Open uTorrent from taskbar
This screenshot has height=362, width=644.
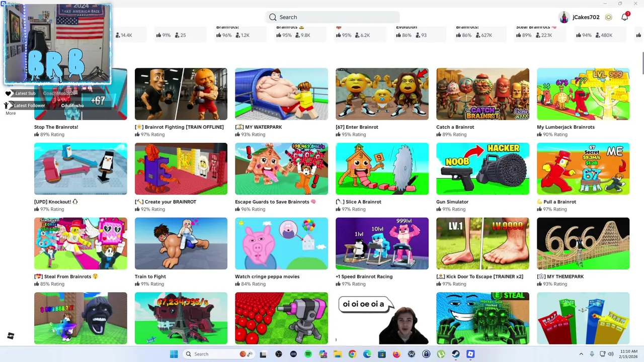click(441, 354)
